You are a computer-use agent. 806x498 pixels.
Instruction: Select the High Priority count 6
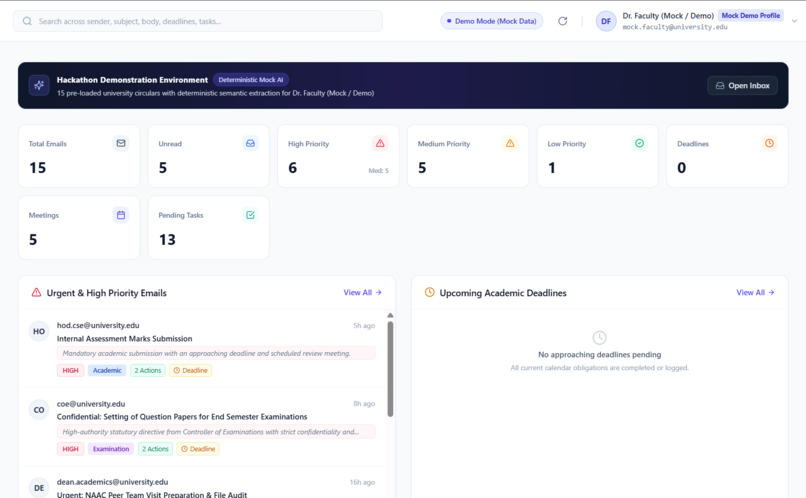pos(292,168)
